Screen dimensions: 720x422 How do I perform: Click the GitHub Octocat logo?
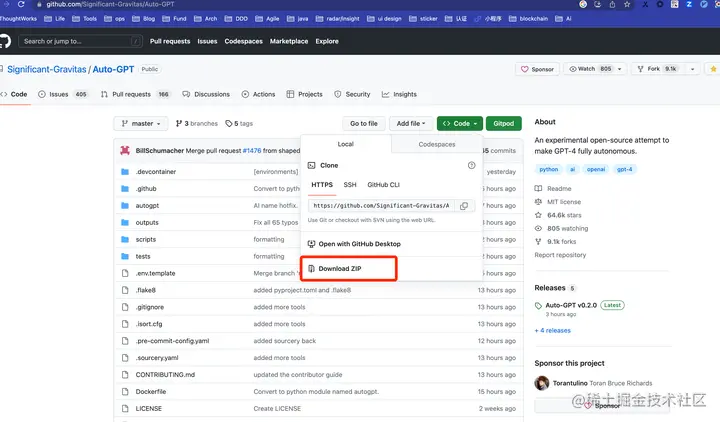[4, 41]
